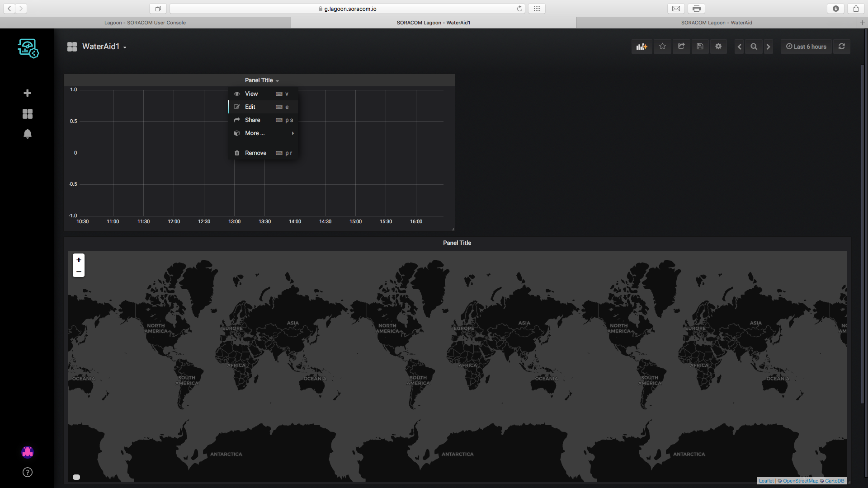Select Edit from the panel menu
868x488 pixels.
coord(250,107)
